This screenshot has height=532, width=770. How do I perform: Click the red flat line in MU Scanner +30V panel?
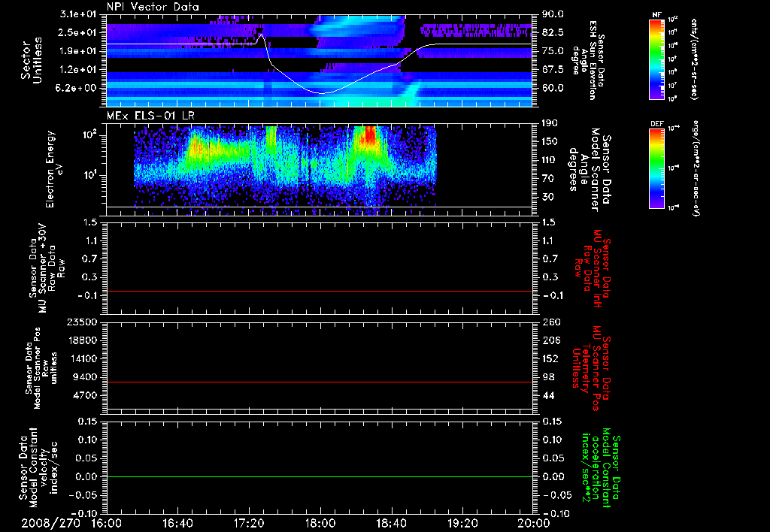tap(319, 291)
